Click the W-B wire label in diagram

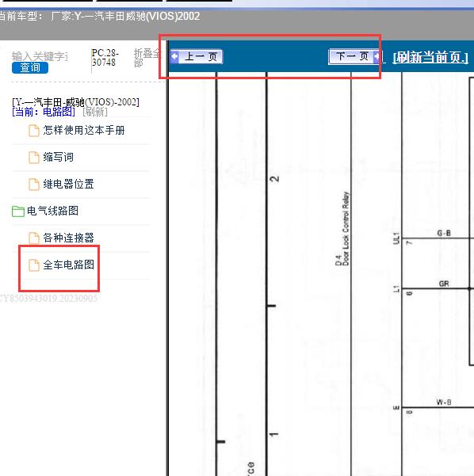[x=444, y=402]
